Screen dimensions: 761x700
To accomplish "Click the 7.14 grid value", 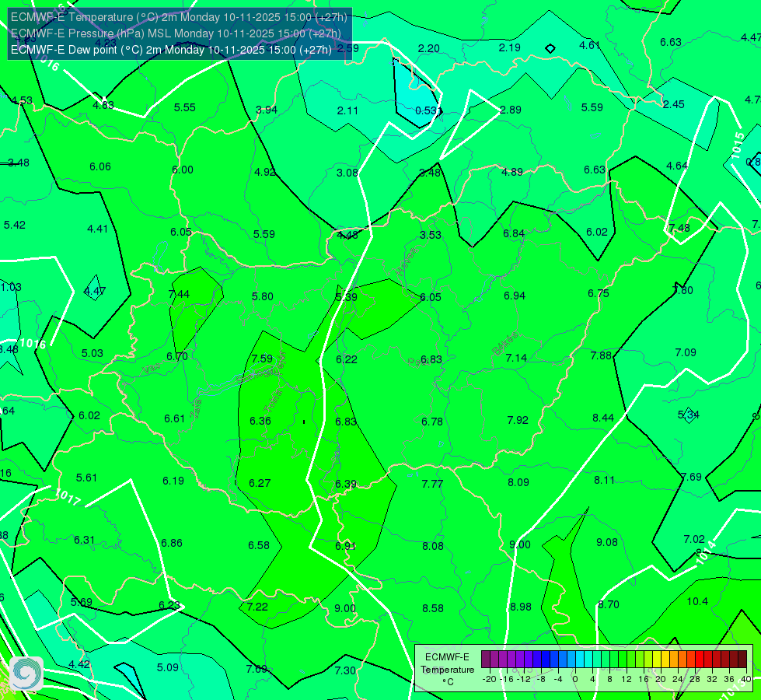I will [516, 358].
